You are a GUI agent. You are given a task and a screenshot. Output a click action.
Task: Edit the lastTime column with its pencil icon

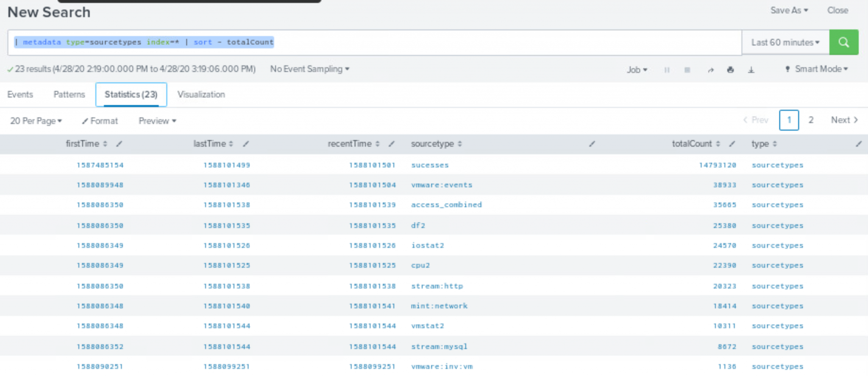point(245,144)
